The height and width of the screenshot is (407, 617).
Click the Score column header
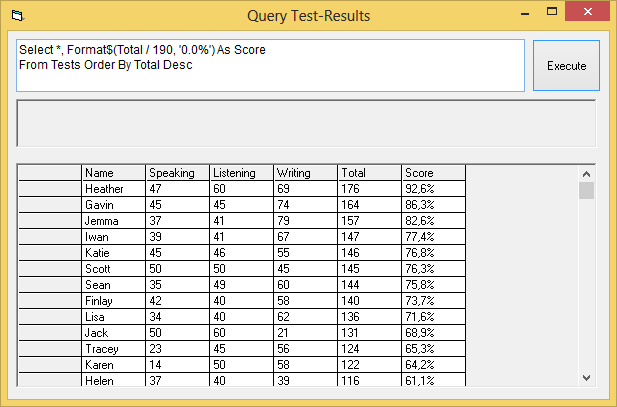point(433,173)
